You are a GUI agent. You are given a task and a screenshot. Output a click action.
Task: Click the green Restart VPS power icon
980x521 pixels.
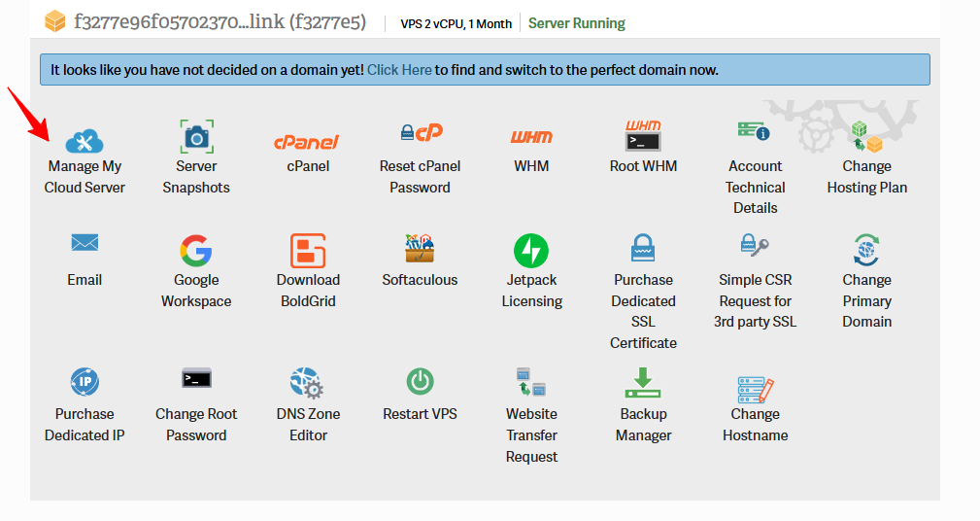point(420,382)
